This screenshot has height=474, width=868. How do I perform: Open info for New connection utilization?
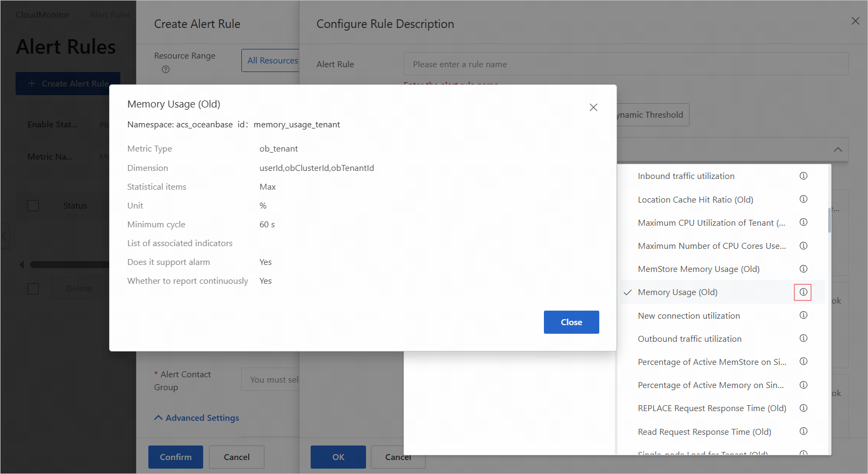[x=804, y=315]
